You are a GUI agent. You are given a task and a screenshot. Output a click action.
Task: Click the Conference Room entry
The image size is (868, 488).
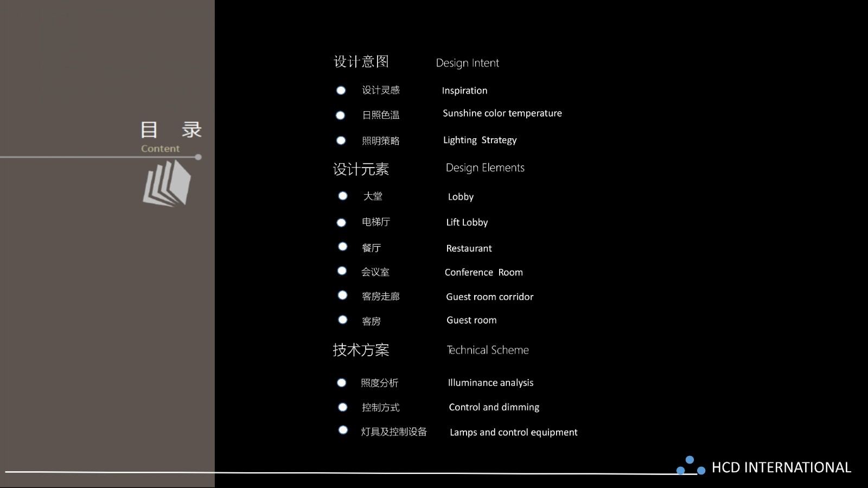[484, 272]
